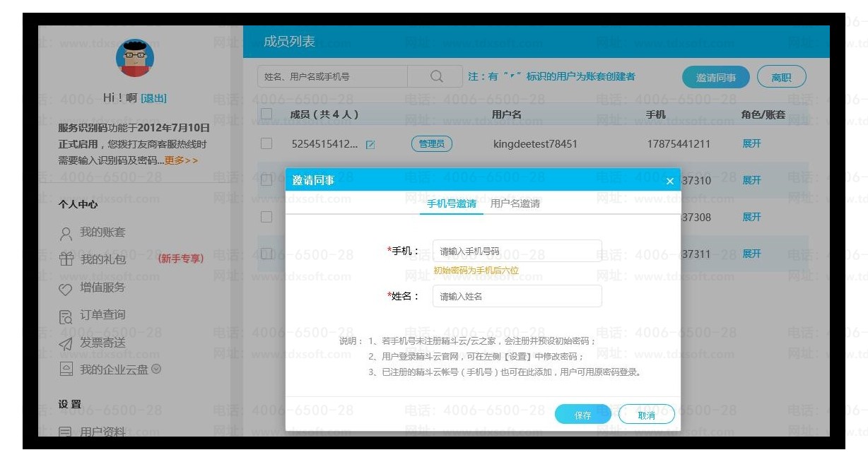The width and height of the screenshot is (868, 462).
Task: Click the 离职 button
Action: click(781, 78)
